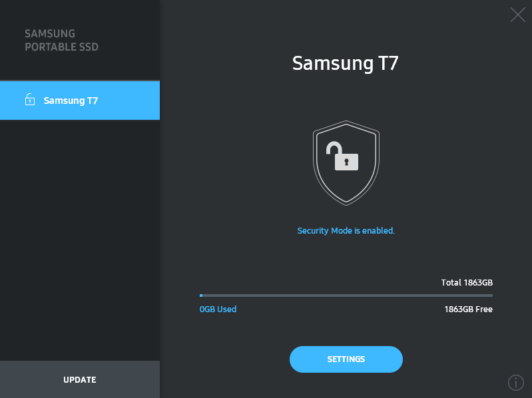This screenshot has width=532, height=398.
Task: Click the "Security Mode is enabled." status text
Action: (x=346, y=231)
